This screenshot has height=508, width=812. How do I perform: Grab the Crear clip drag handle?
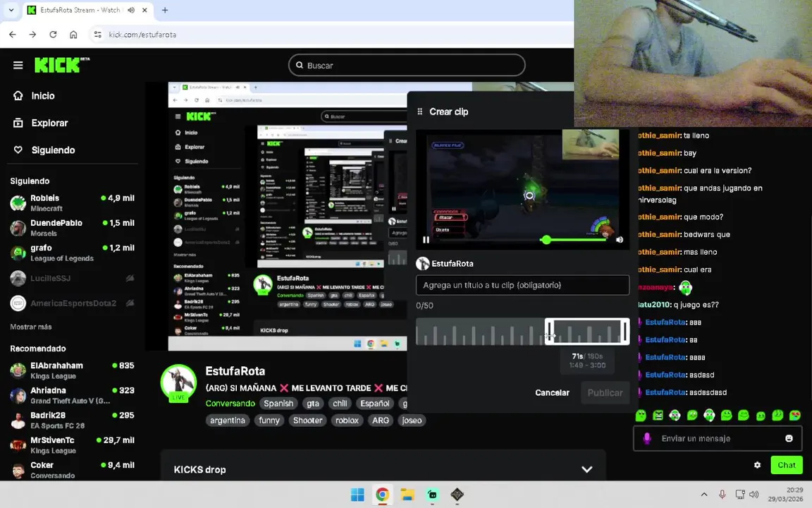pos(420,111)
